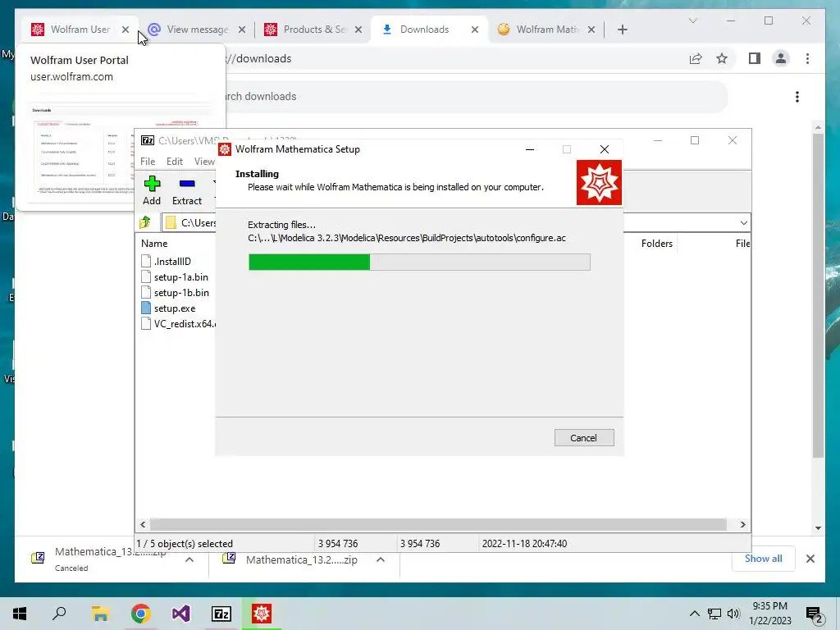
Task: Switch to 7-Zip from taskbar
Action: 221,614
